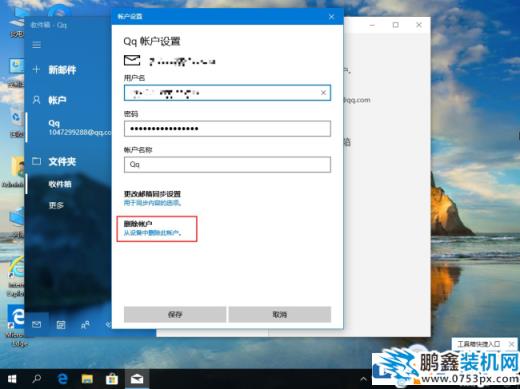The height and width of the screenshot is (389, 520).
Task: Open Microsoft Store from taskbar
Action: tap(112, 379)
